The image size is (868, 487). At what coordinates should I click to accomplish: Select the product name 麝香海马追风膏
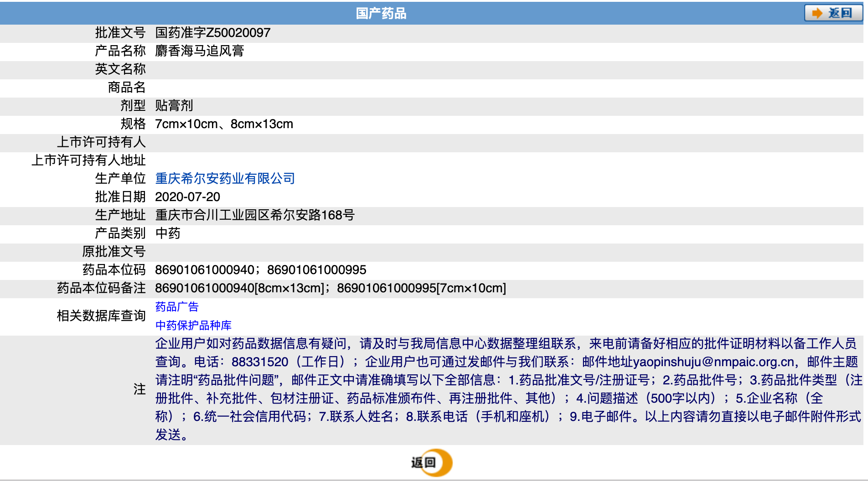[200, 51]
